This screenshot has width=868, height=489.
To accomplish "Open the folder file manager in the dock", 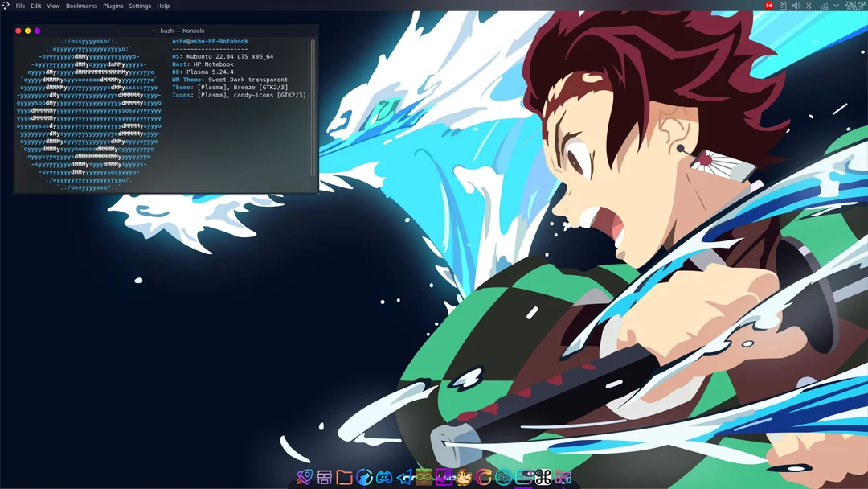I will [x=343, y=477].
